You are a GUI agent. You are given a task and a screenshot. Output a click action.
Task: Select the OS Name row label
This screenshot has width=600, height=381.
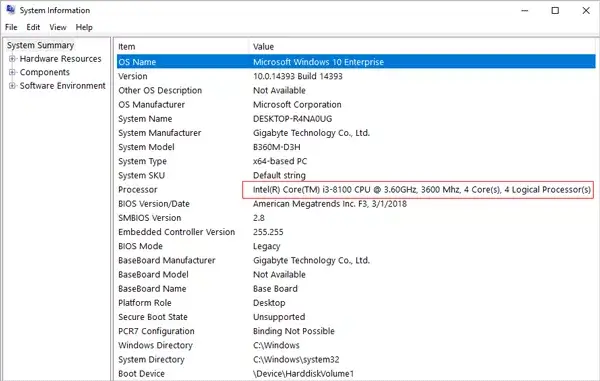click(137, 62)
